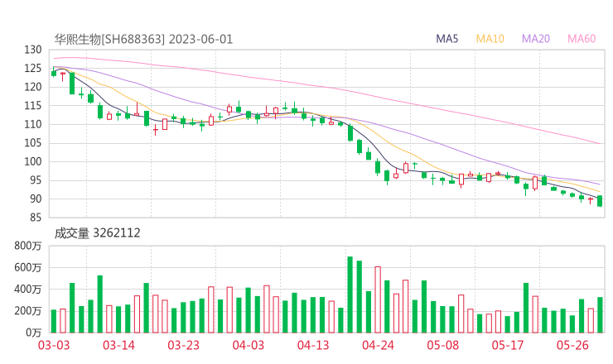Click the 120 price axis label

[x=33, y=87]
